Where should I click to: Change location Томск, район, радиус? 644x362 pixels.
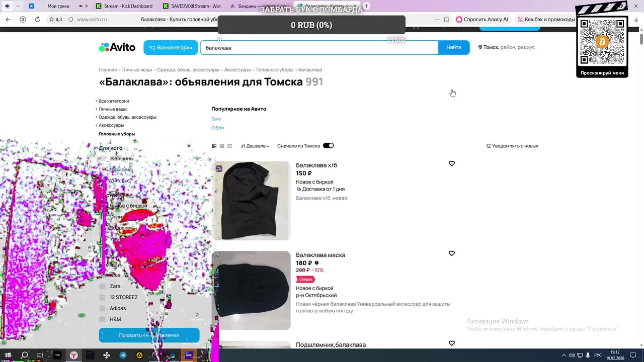507,47
